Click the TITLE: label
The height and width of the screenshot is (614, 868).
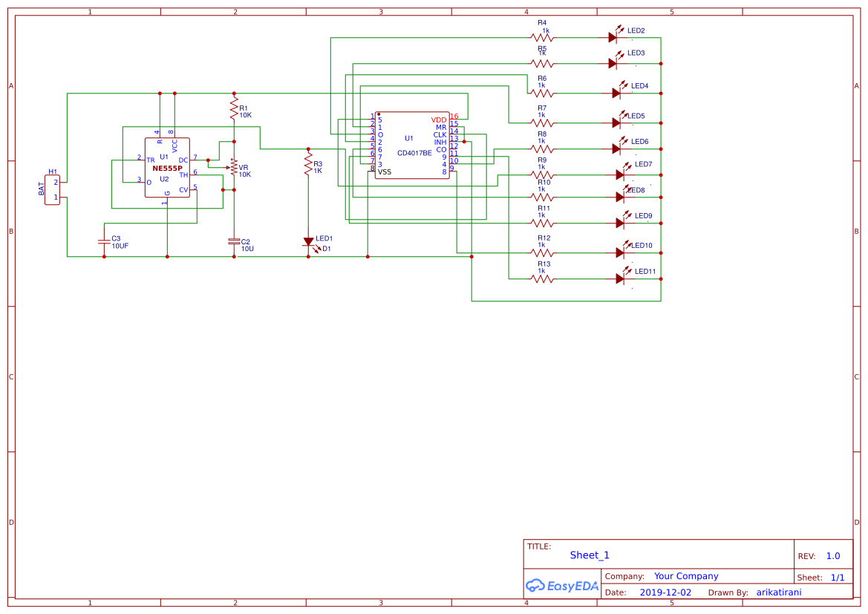(x=539, y=546)
